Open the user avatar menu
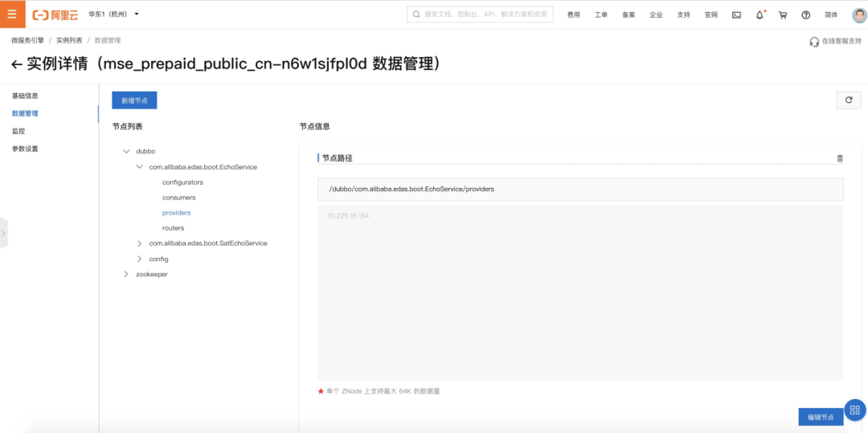 pos(859,15)
